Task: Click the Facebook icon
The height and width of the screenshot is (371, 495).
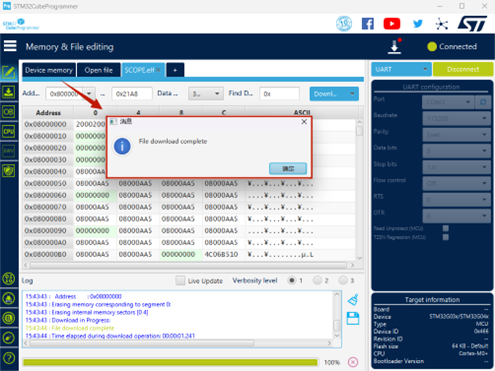Action: 368,24
